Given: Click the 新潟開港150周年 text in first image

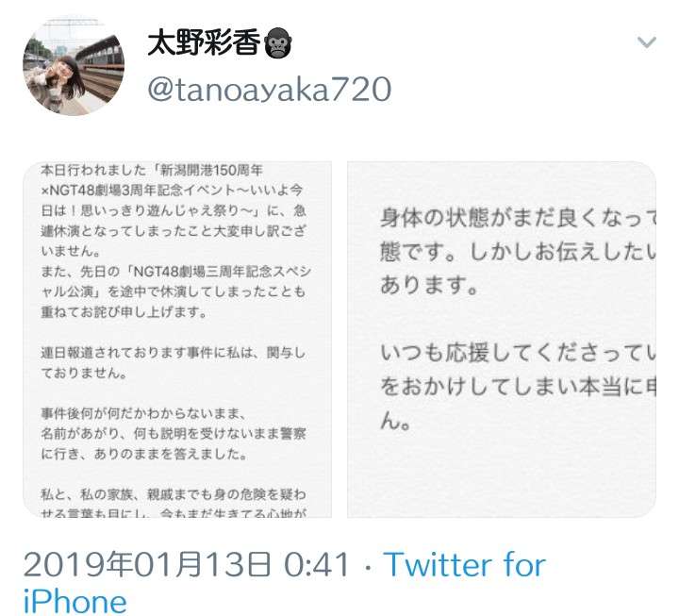Looking at the screenshot, I should pos(212,170).
